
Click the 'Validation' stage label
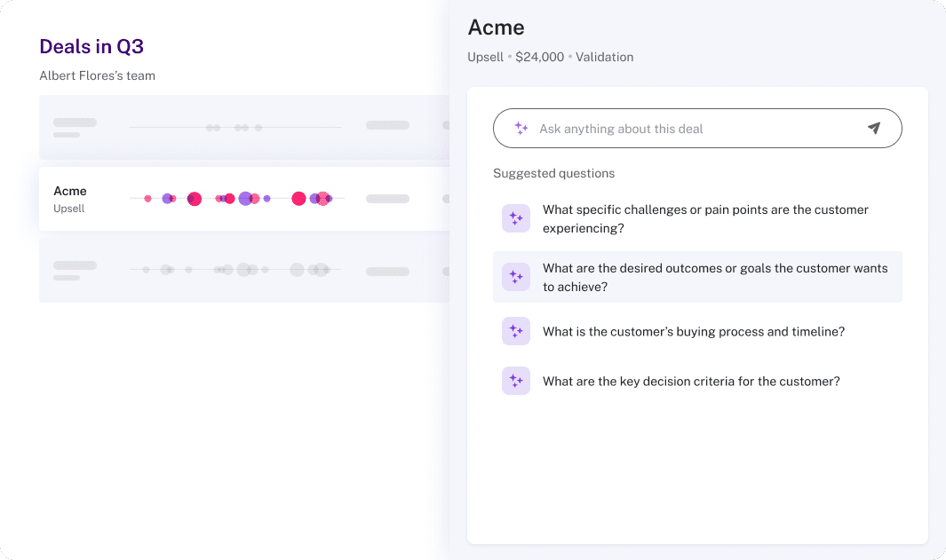coord(604,57)
